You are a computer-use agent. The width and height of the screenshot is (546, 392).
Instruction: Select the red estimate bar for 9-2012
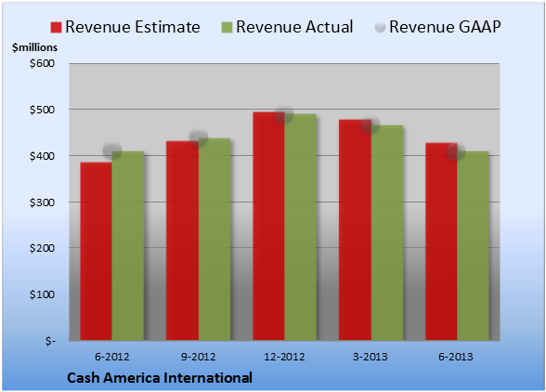182,241
